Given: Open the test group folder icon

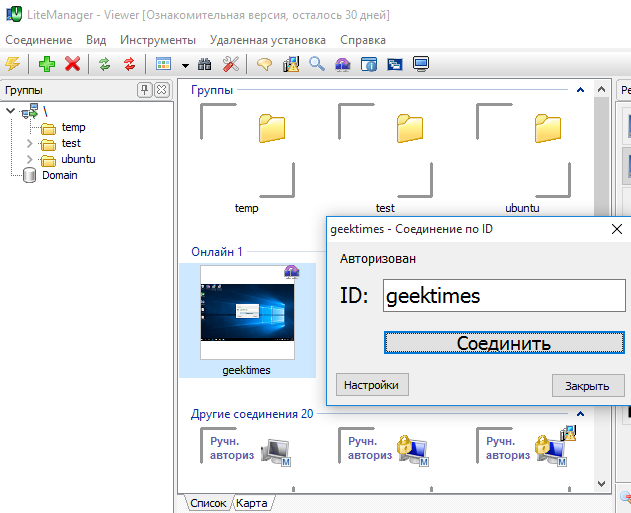Looking at the screenshot, I should click(410, 128).
